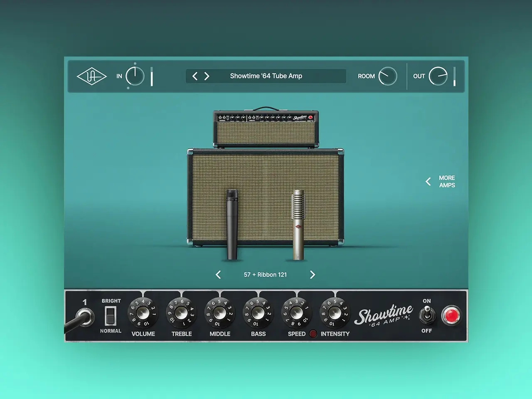Open the Showtime '64 Tube Amp name display
Viewport: 532px width, 399px height.
coord(266,76)
